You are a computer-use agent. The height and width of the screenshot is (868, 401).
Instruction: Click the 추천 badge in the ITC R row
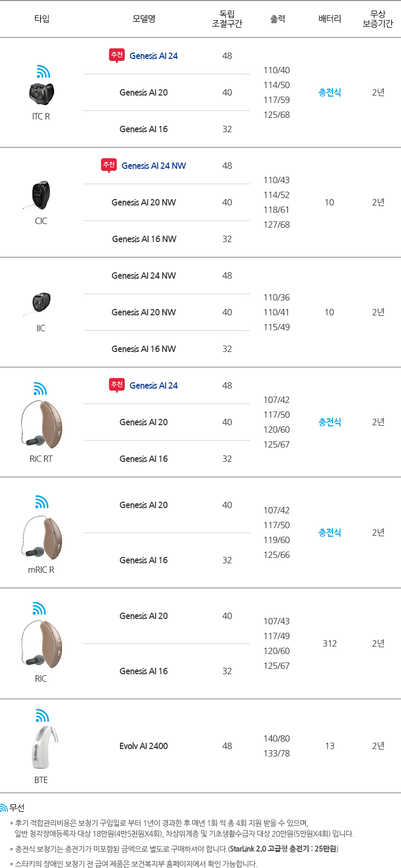coord(117,55)
